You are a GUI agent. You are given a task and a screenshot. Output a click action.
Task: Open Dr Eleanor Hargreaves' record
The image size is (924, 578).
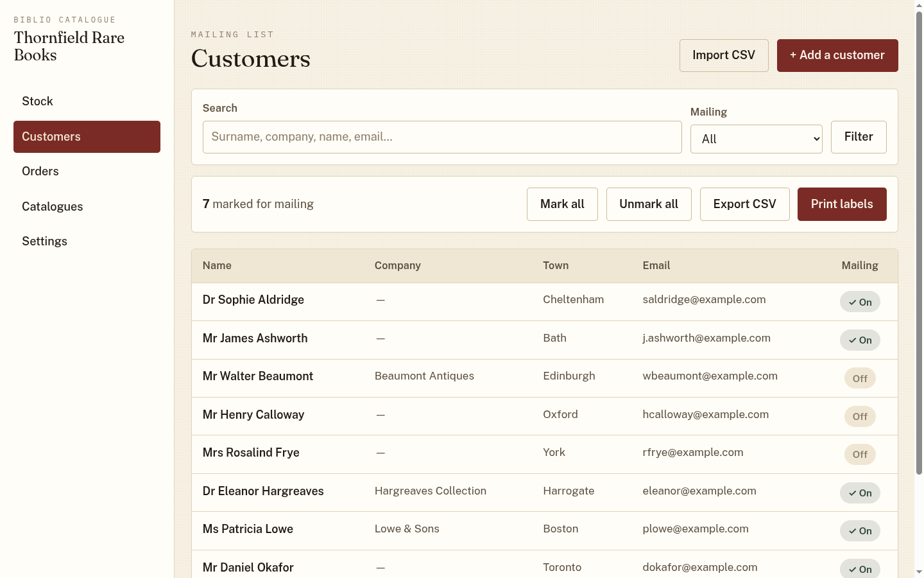point(263,491)
